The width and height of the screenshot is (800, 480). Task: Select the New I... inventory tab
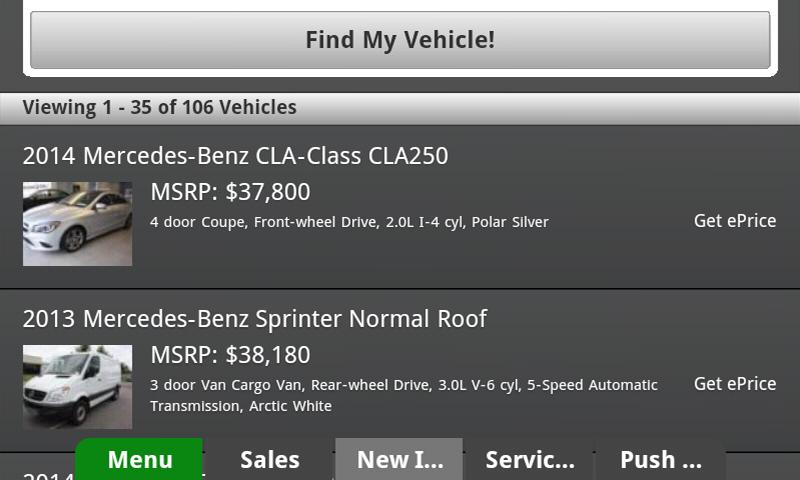399,459
